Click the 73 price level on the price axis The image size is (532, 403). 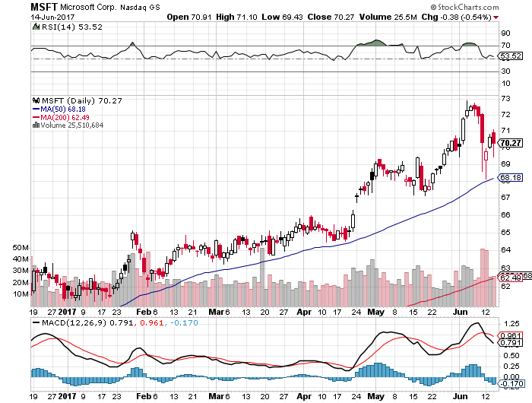pyautogui.click(x=506, y=99)
